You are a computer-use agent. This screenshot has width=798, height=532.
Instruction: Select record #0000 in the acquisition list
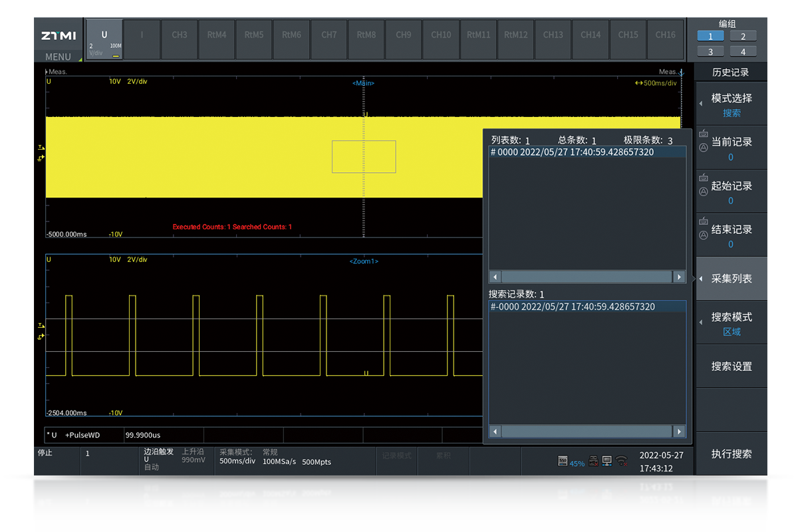click(572, 152)
